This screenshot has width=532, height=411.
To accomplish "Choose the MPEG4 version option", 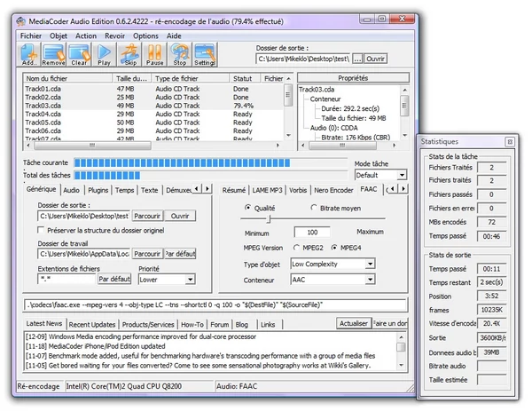I will pos(334,248).
